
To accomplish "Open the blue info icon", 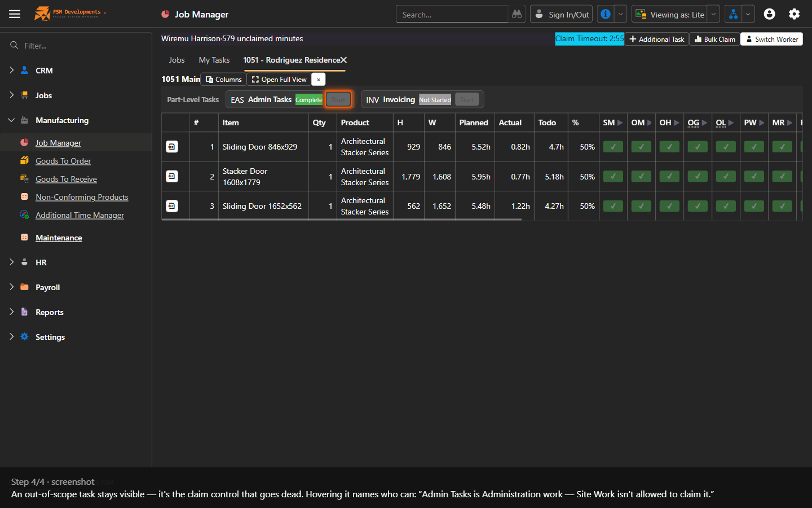I will tap(606, 14).
